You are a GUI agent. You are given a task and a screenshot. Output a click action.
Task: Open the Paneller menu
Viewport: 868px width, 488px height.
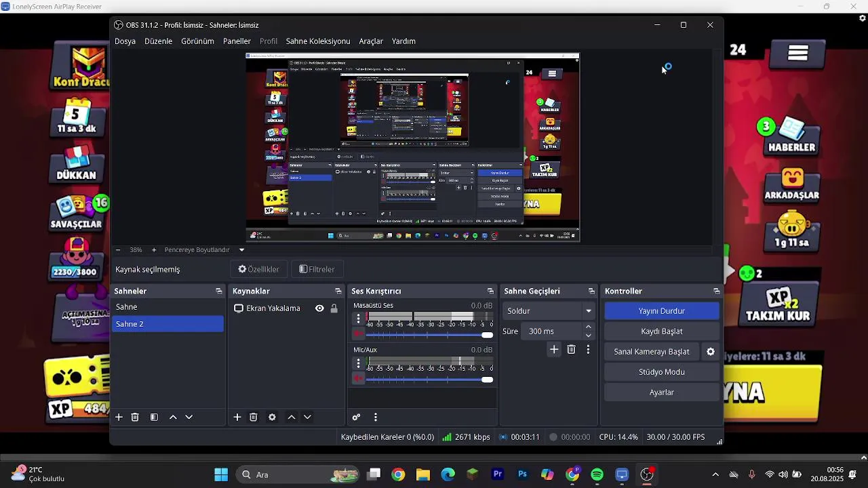[237, 41]
